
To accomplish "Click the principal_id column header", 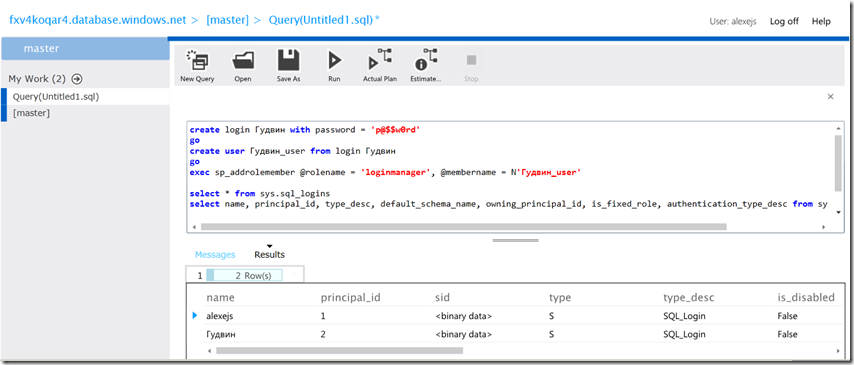I will click(350, 297).
